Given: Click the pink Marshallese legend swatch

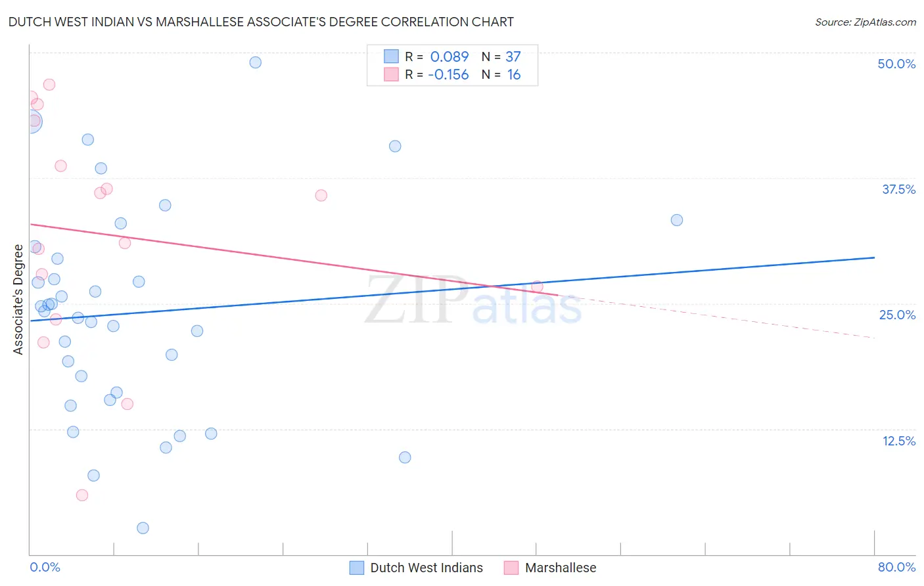Looking at the screenshot, I should 511,568.
